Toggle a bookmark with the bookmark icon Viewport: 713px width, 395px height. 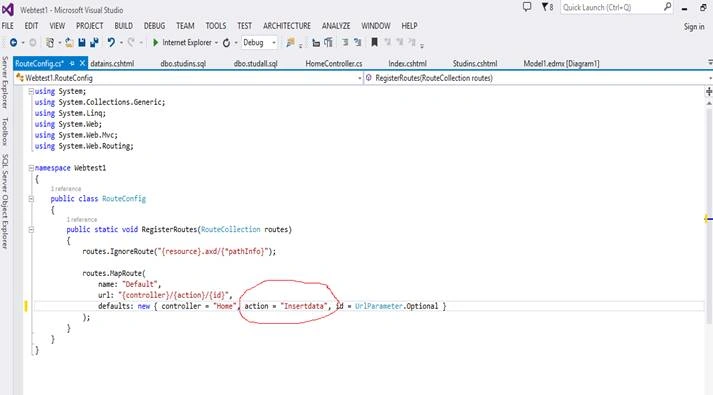click(374, 42)
